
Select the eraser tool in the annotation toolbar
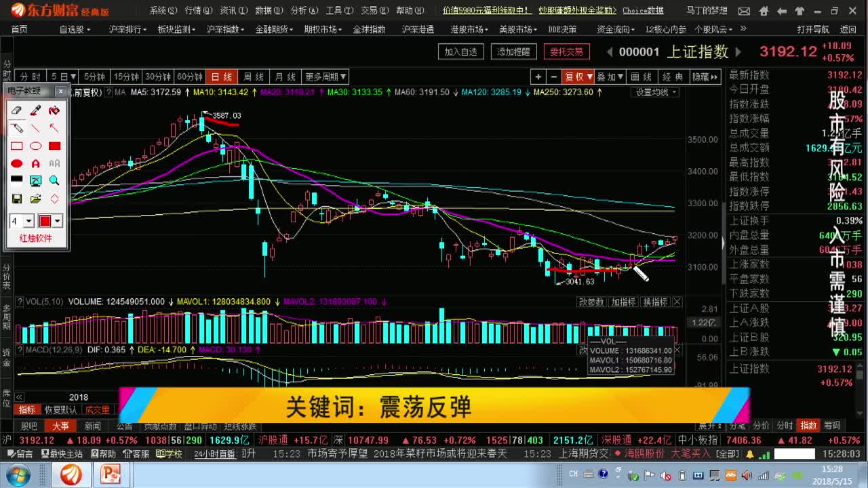pos(16,110)
